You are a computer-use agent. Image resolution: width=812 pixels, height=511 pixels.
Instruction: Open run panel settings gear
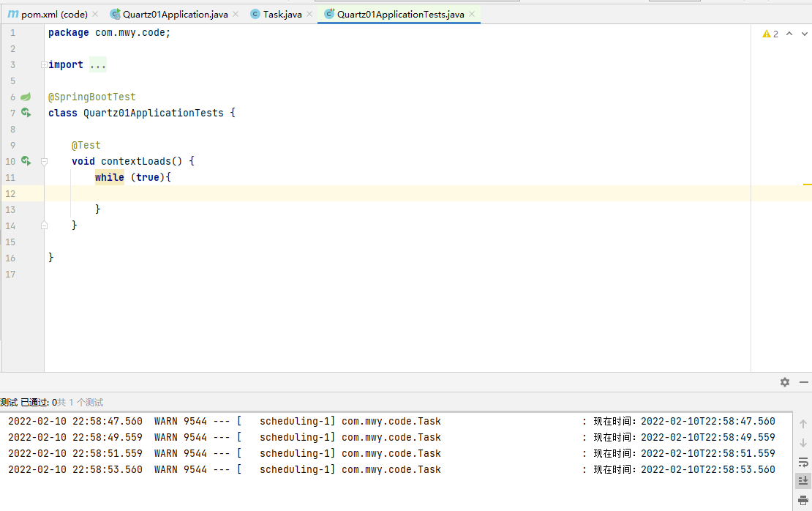point(785,382)
